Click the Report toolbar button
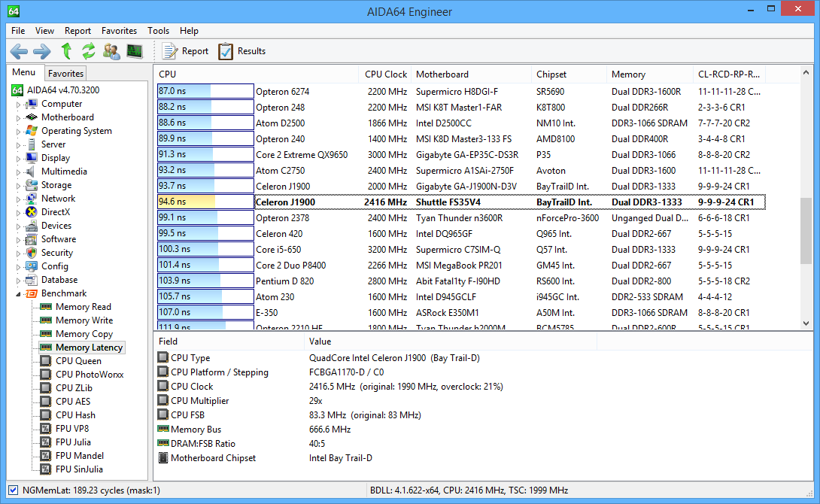Image resolution: width=820 pixels, height=504 pixels. 185,50
